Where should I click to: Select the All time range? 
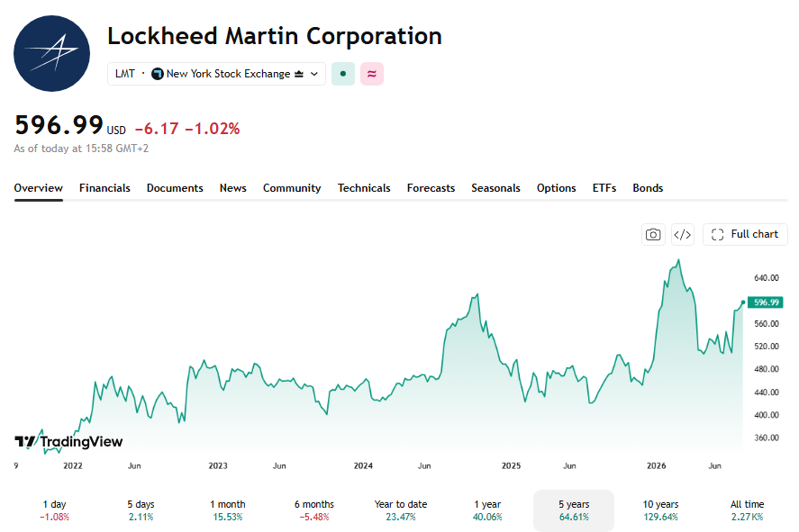(x=747, y=510)
